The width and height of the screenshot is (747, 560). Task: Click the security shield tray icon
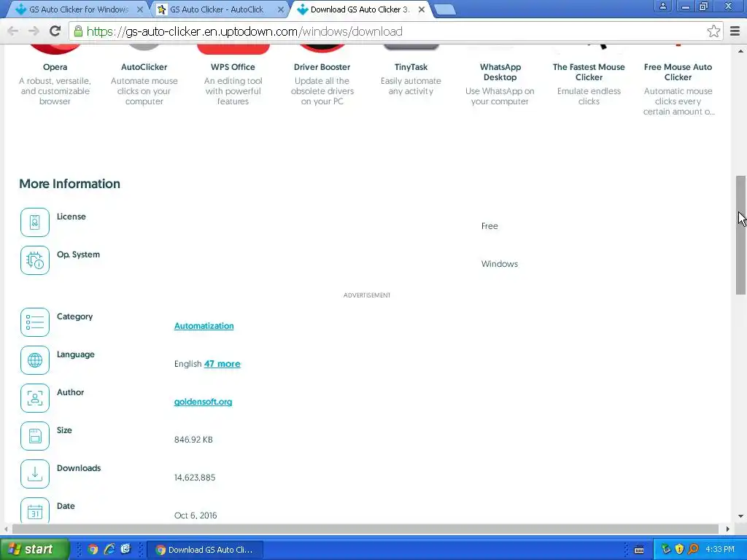[680, 550]
